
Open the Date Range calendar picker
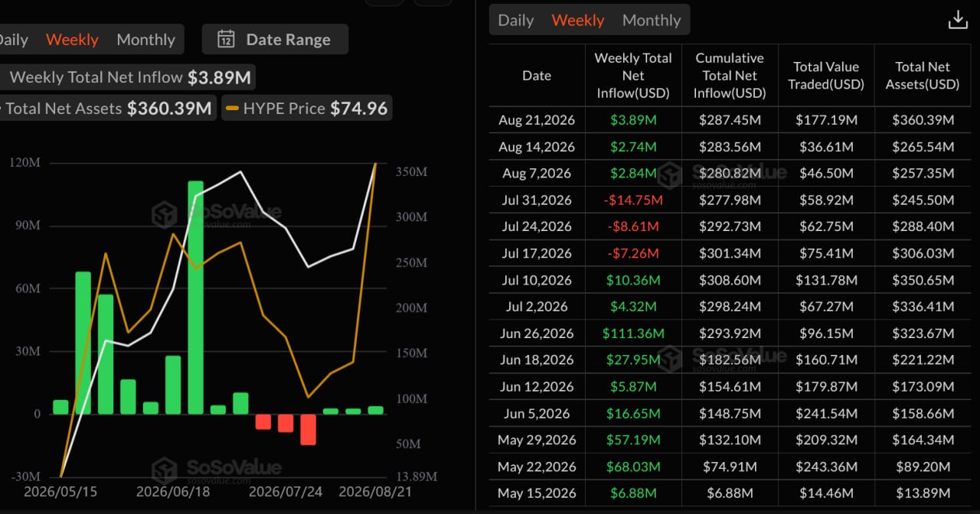pyautogui.click(x=275, y=40)
